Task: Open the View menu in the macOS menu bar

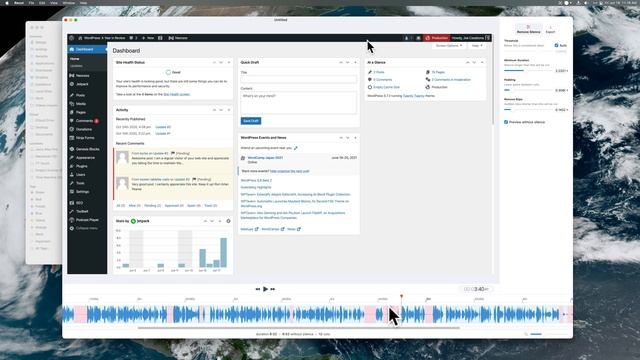Action: coord(54,3)
